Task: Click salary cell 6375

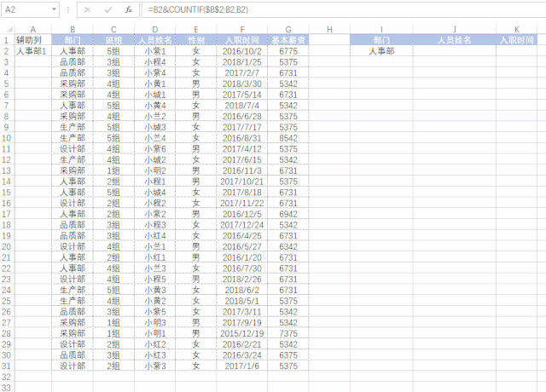Action: point(288,355)
